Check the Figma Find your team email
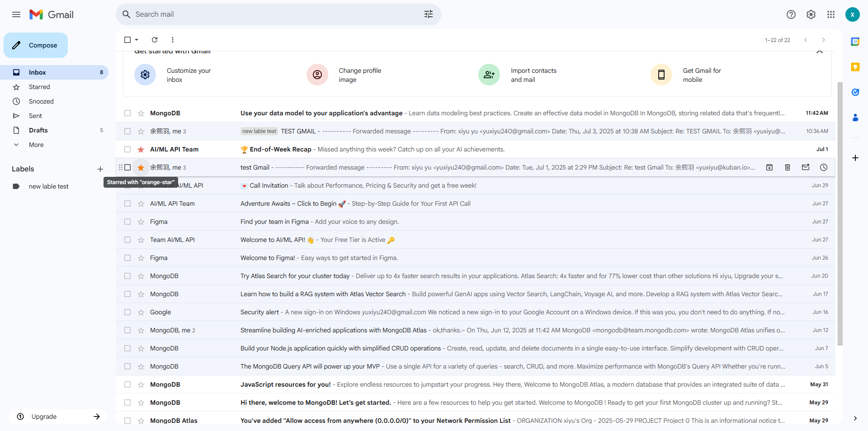Image resolution: width=868 pixels, height=431 pixels. (127, 222)
